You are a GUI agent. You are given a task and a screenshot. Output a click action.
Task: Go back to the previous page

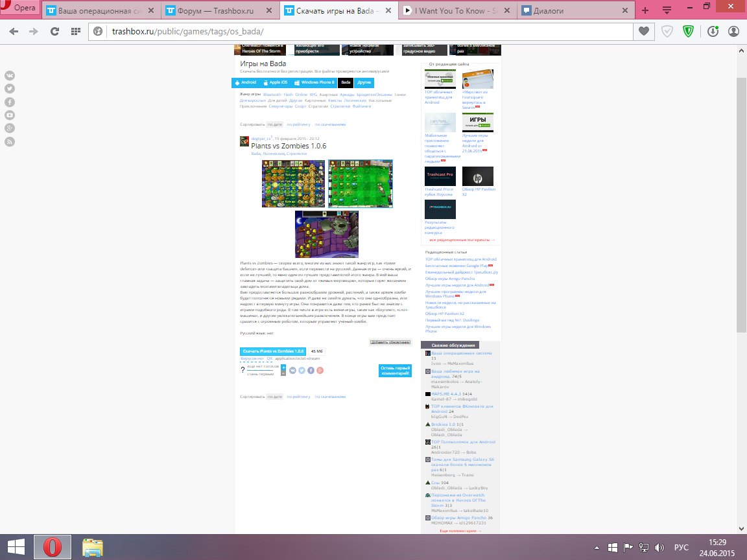pos(14,31)
